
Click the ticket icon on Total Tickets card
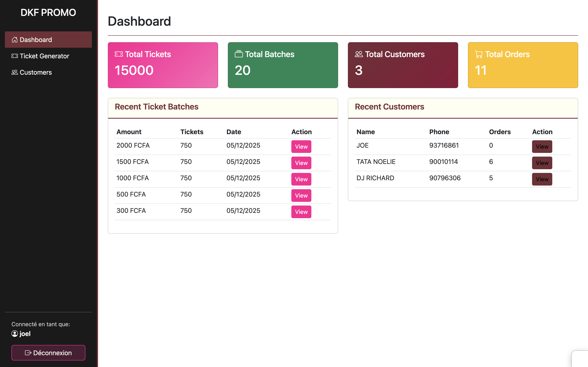click(x=119, y=54)
